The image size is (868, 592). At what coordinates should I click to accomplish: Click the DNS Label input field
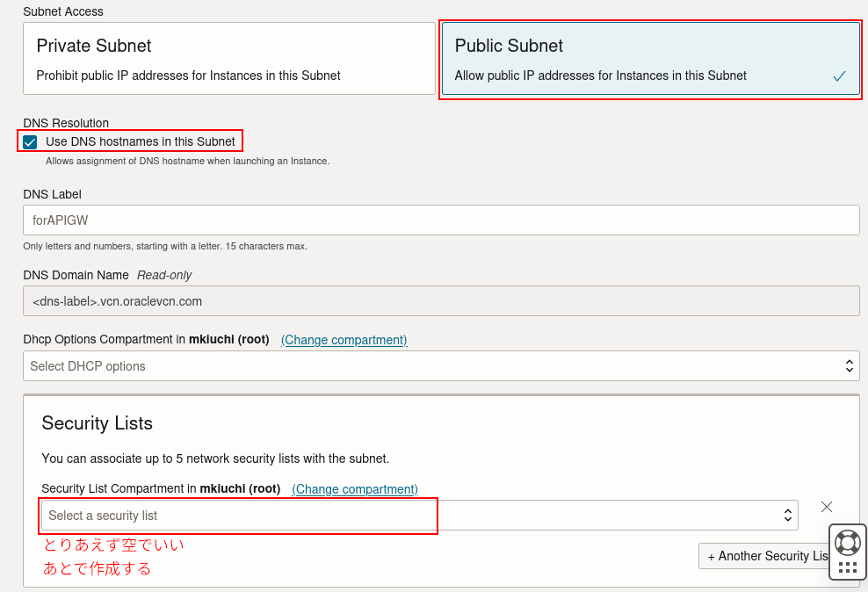pos(441,220)
